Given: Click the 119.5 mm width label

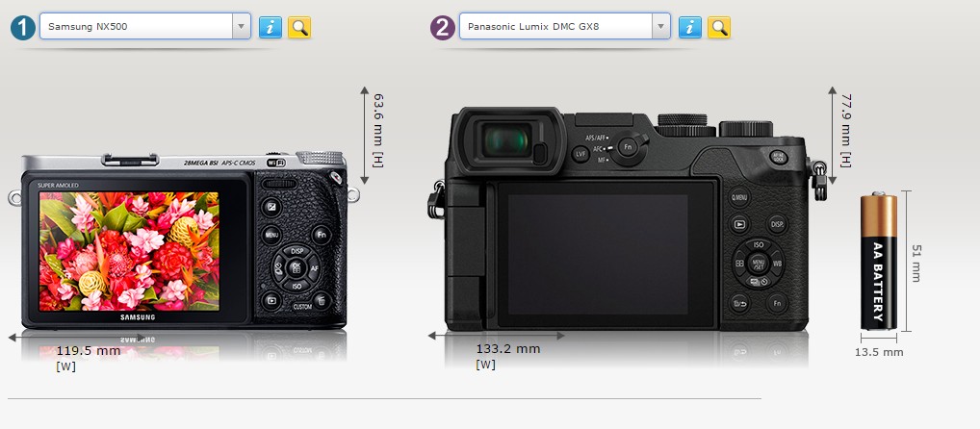Looking at the screenshot, I should pyautogui.click(x=89, y=351).
